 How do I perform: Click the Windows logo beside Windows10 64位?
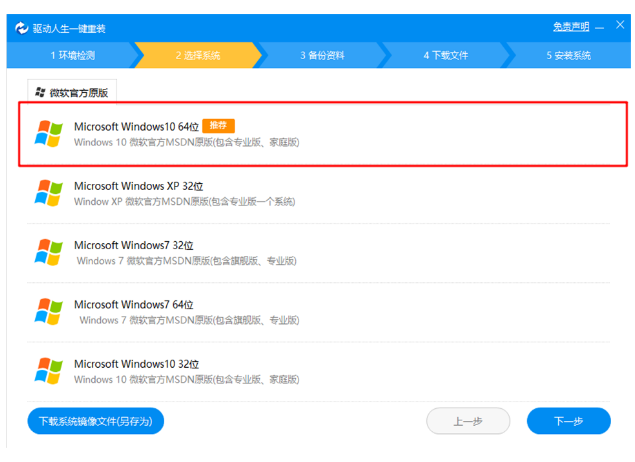click(48, 134)
